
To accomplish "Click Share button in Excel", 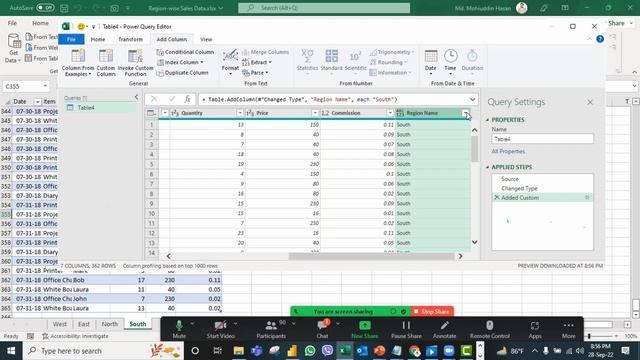I will tap(619, 23).
